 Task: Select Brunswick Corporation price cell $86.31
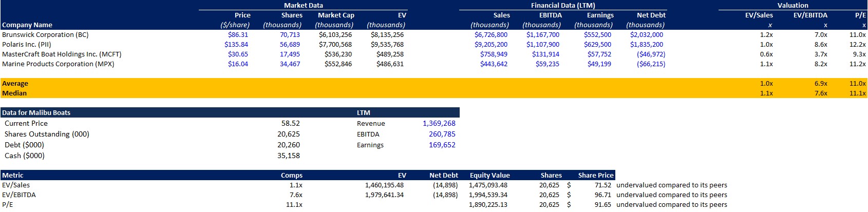pyautogui.click(x=238, y=35)
